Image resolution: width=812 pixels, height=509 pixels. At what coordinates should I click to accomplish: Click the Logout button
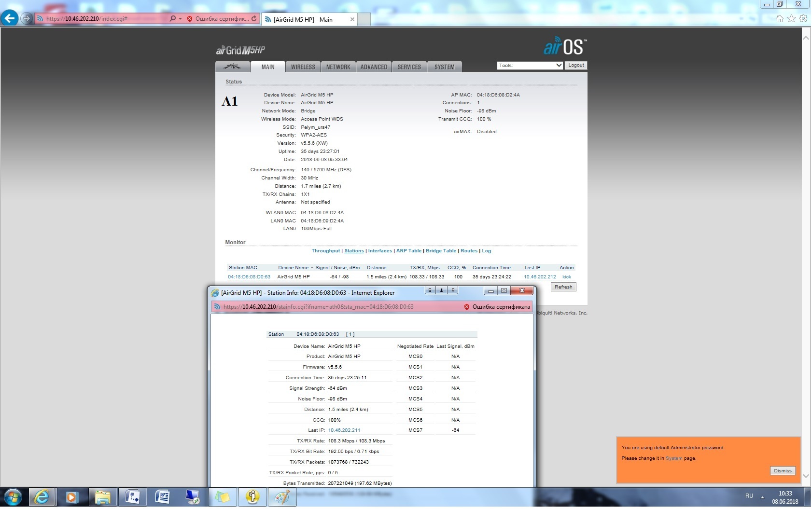coord(576,65)
